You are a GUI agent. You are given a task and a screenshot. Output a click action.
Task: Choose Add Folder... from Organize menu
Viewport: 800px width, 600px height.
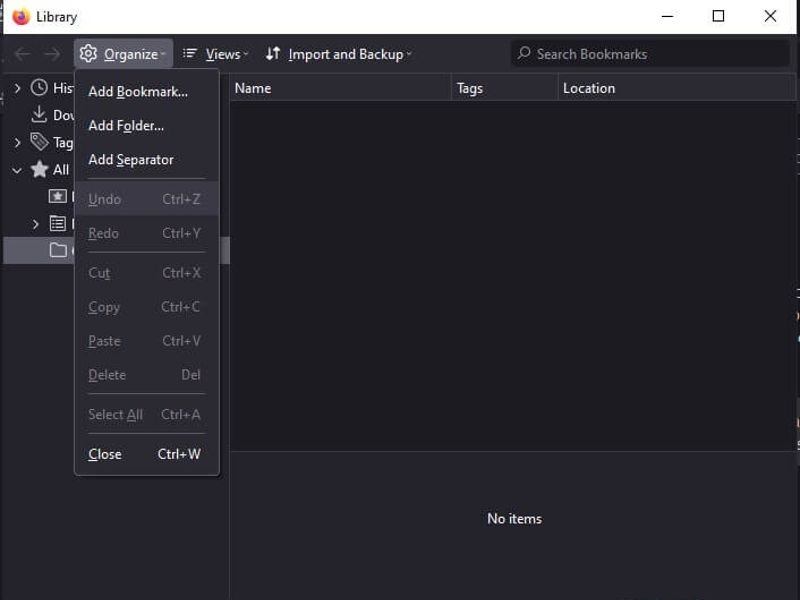click(147, 126)
